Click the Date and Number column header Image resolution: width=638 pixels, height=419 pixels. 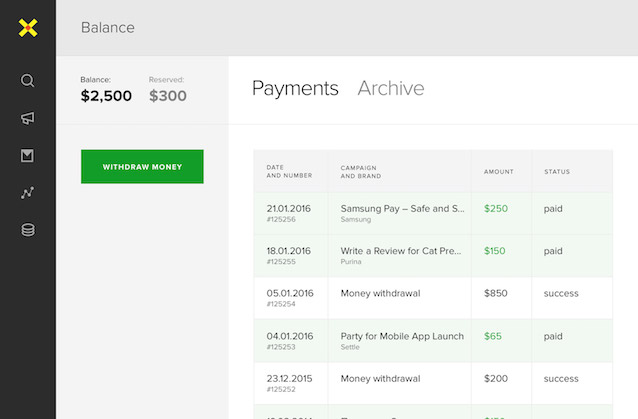pos(289,171)
